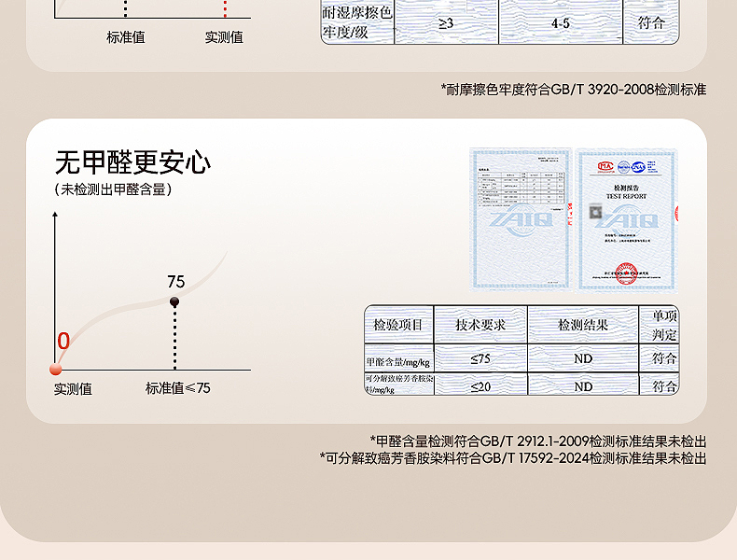Click the ND result in the 甲醛含量 row
The height and width of the screenshot is (560, 737).
pyautogui.click(x=583, y=358)
